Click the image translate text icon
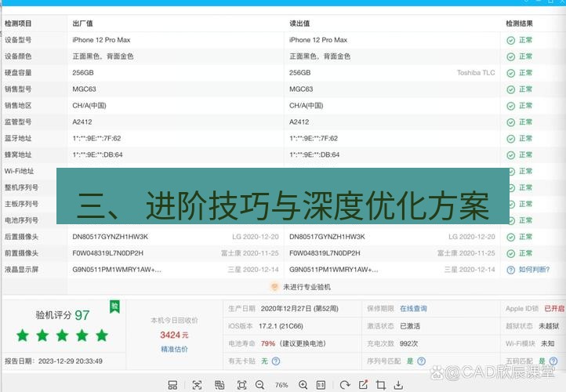The image size is (566, 392). [219, 385]
